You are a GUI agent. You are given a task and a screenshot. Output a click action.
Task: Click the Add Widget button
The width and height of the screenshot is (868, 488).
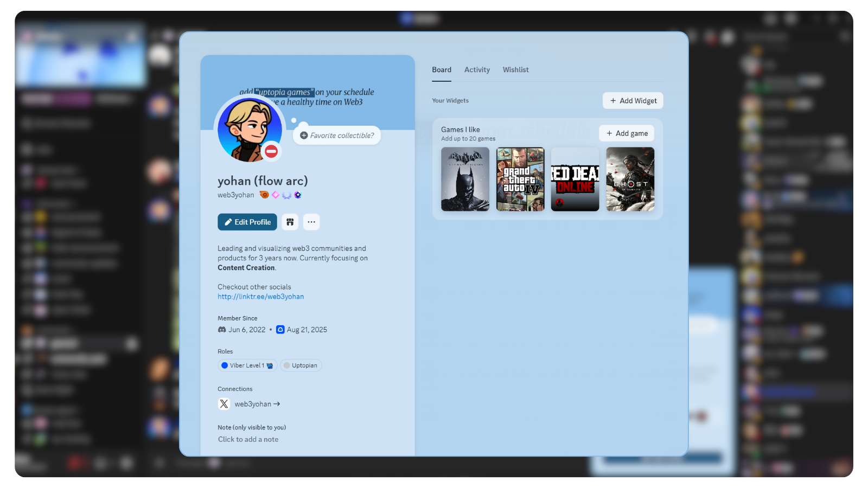click(633, 100)
